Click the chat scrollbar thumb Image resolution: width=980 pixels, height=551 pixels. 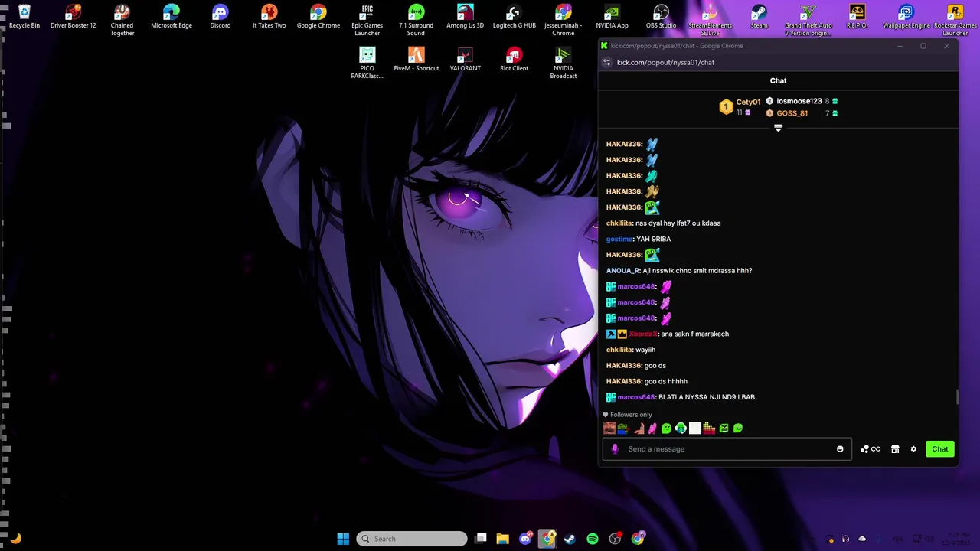(x=956, y=397)
